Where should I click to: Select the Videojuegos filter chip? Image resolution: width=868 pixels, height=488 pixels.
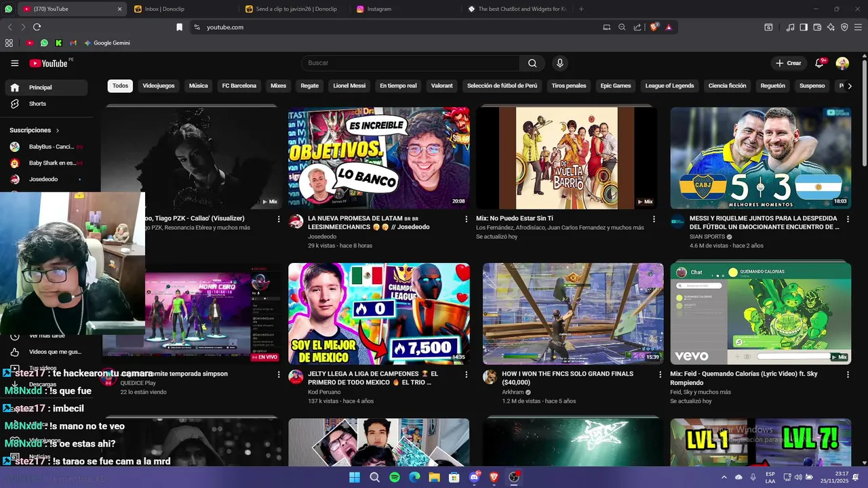pos(159,86)
